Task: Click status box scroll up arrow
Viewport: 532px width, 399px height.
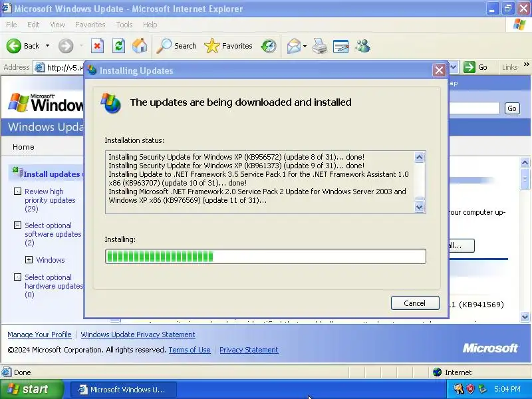Action: click(420, 158)
